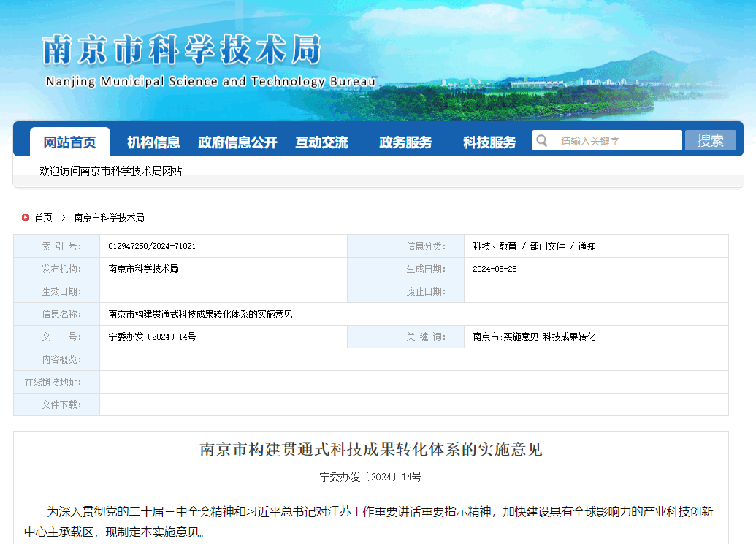
Task: Click the 南京市科学技术局 breadcrumb link
Action: pos(110,218)
